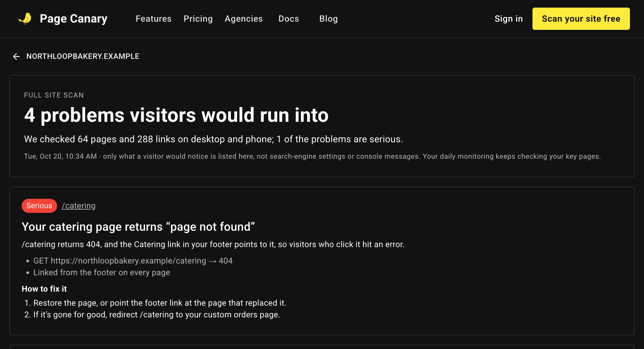Open the Features menu item
This screenshot has height=349, width=644.
point(153,19)
